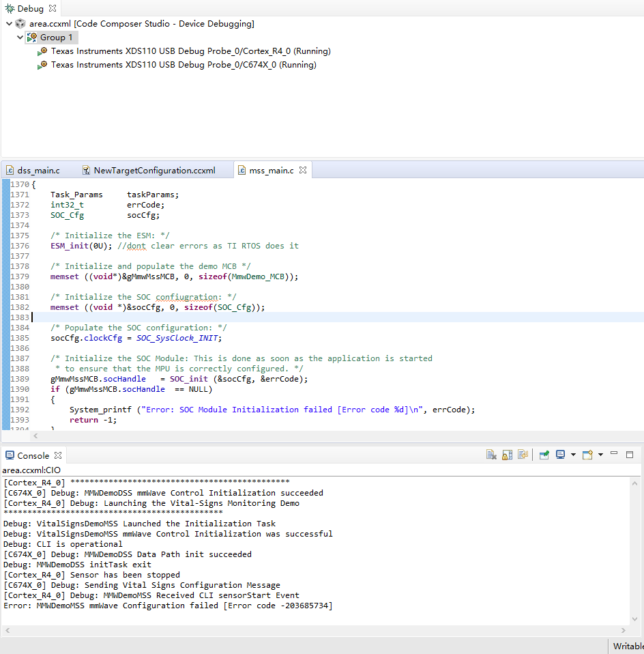Clear the console output
Viewport: 644px width, 654px height.
491,455
